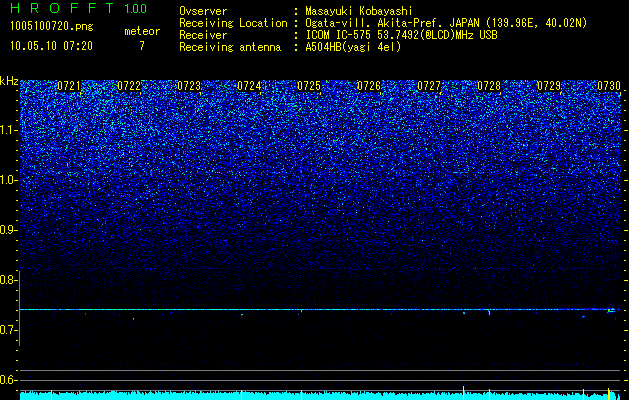Click the "Receiving Location" field label
Viewport: 629px width, 400px height.
coord(233,23)
